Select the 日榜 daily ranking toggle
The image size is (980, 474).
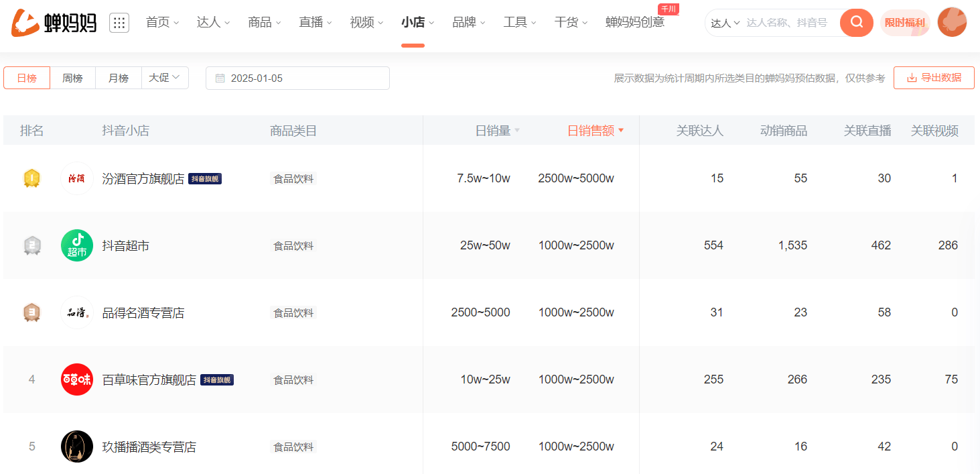(27, 78)
